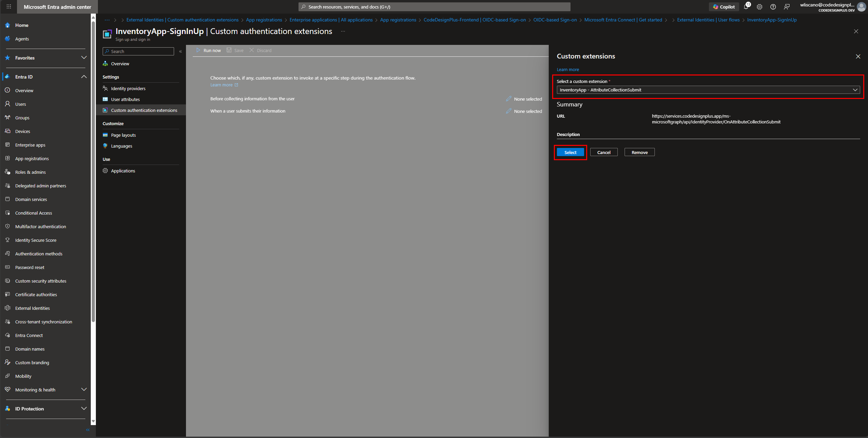This screenshot has width=868, height=438.
Task: Collapse the resource menu with double chevron
Action: (181, 51)
